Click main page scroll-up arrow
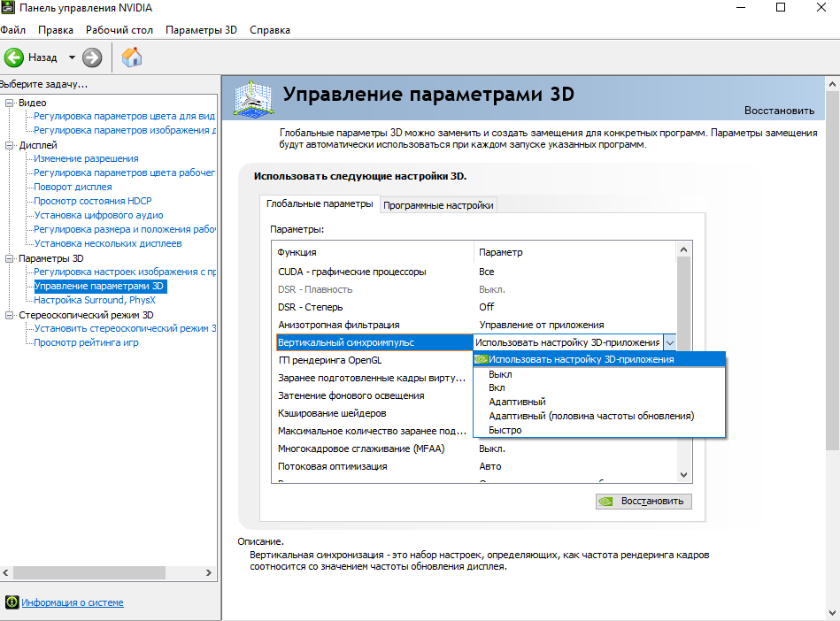Screen dimensions: 840x621 click(833, 84)
